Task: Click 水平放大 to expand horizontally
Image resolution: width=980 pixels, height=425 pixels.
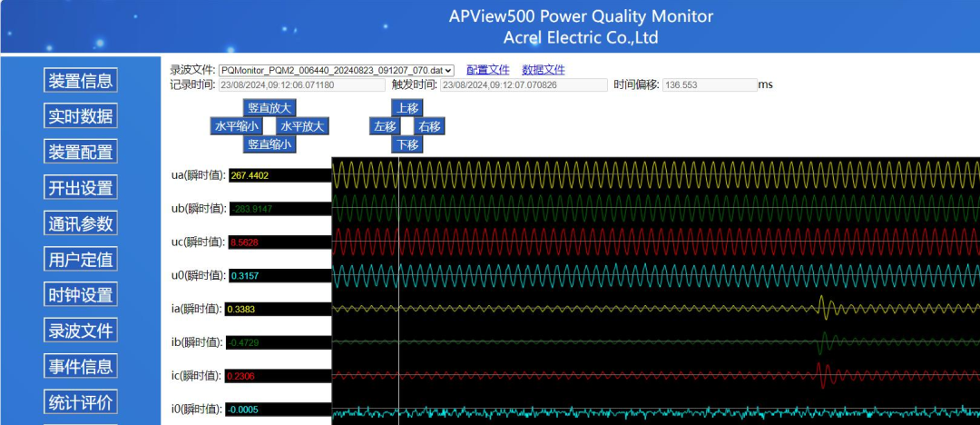Action: click(303, 126)
